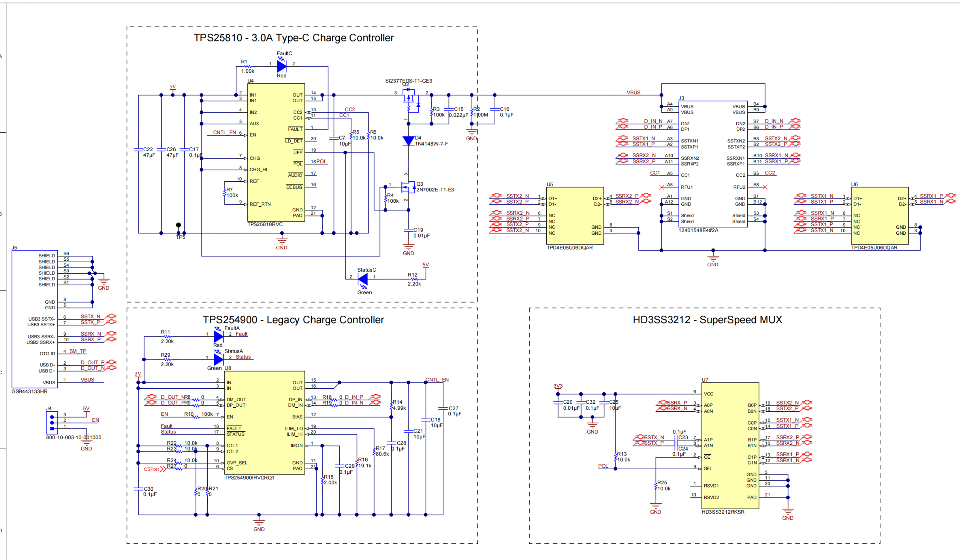Screen dimensions: 960x560
Task: Click the VBUS net label left of J3
Action: coord(634,93)
